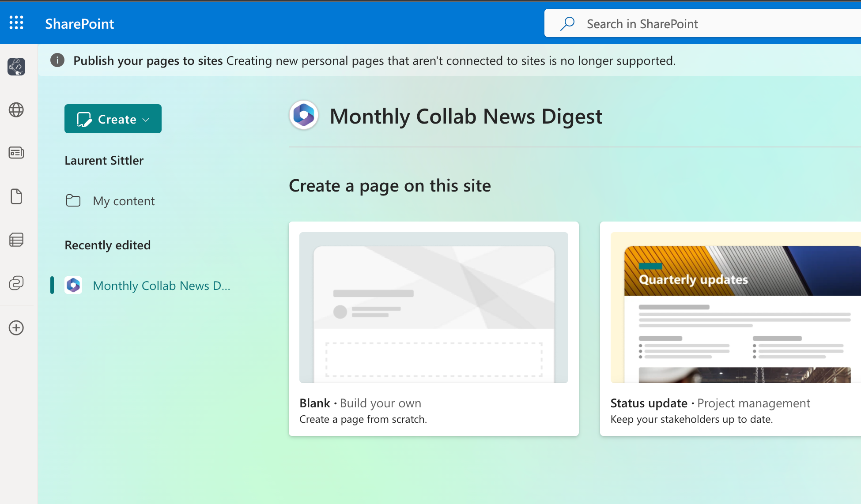
Task: Click Status update · Project management label
Action: click(x=710, y=403)
